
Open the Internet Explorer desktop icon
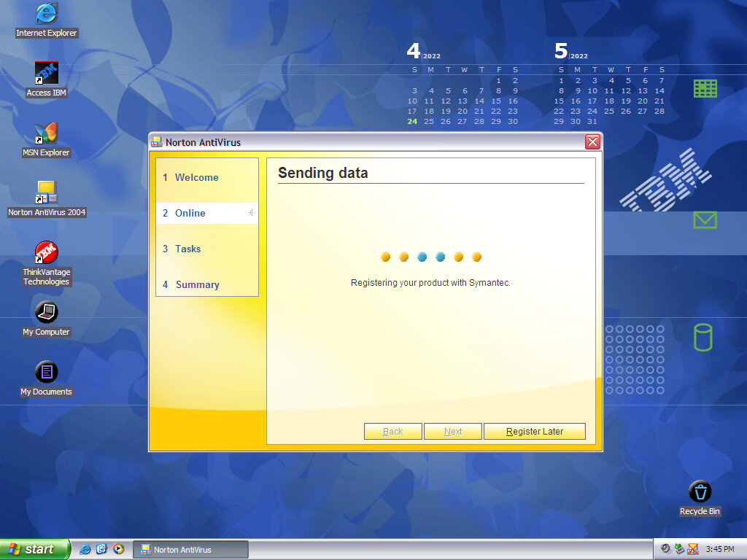point(47,14)
